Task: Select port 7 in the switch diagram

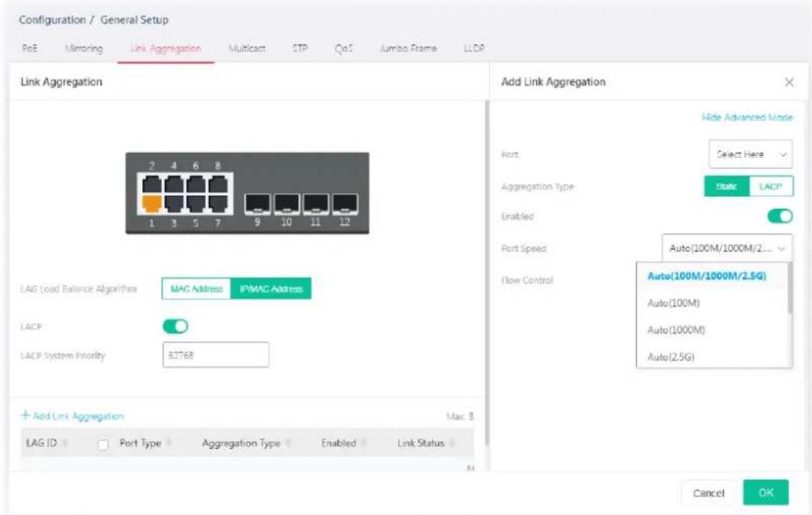Action: [217, 204]
